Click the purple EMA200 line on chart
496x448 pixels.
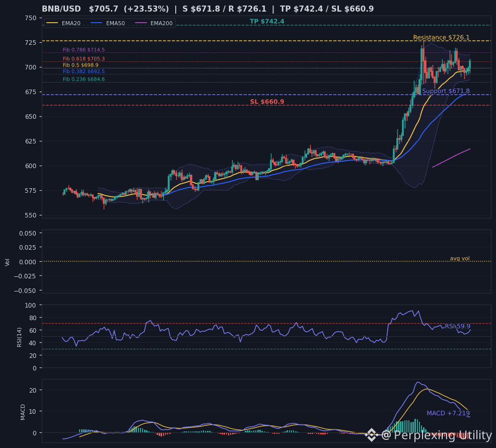point(451,158)
